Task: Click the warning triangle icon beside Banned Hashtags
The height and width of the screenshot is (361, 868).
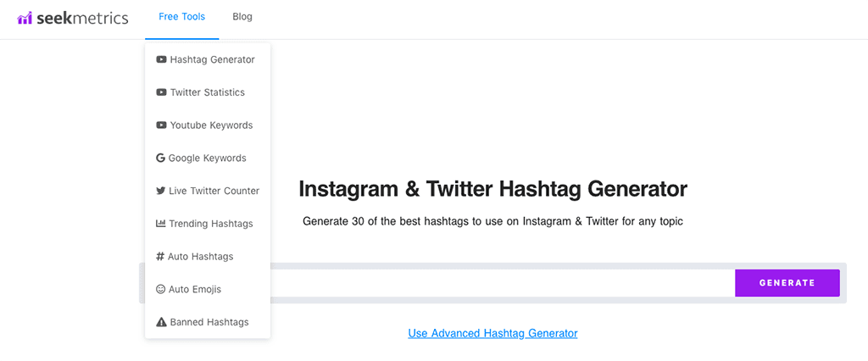Action: tap(161, 322)
